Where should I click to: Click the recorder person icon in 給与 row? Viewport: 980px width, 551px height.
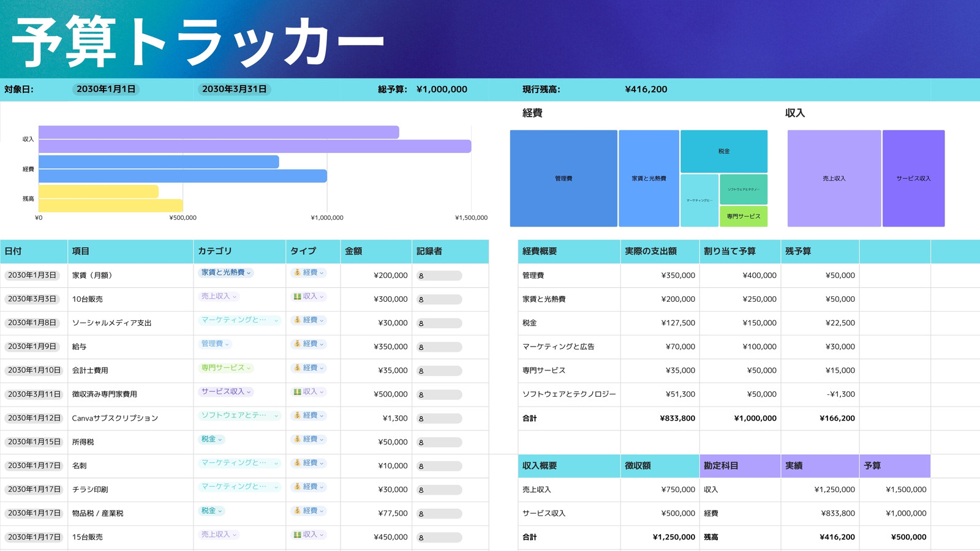coord(421,347)
